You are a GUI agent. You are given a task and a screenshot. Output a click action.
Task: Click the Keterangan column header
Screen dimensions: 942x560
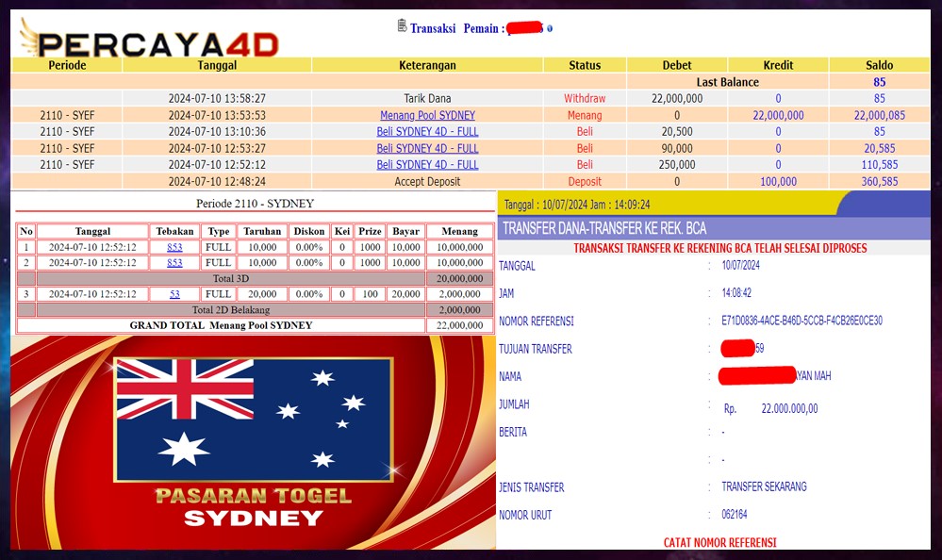click(x=427, y=65)
